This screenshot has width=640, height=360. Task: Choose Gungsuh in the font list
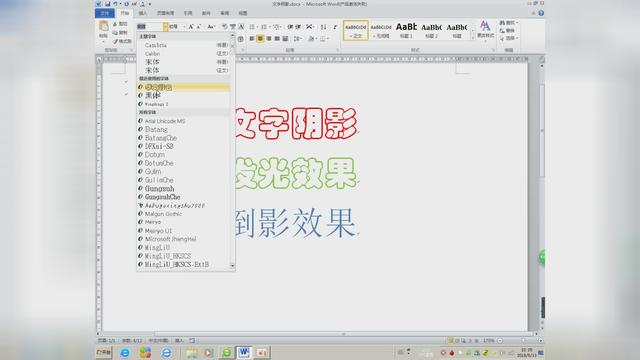pyautogui.click(x=183, y=189)
